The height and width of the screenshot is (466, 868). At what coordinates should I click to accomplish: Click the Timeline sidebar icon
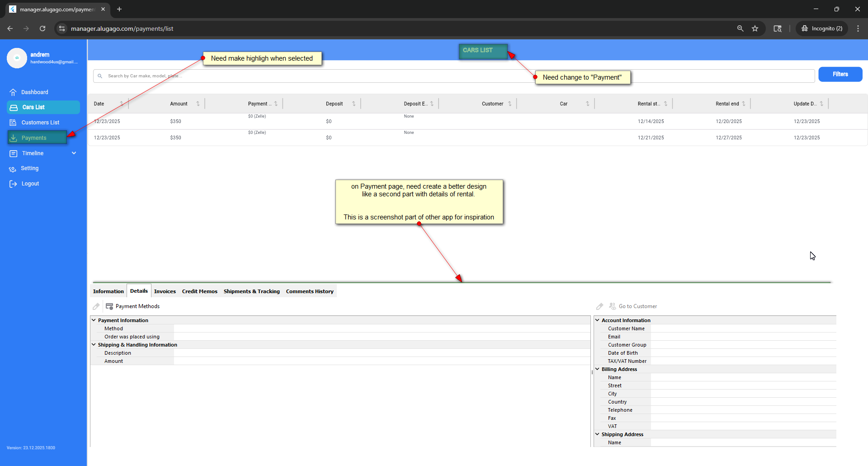pyautogui.click(x=13, y=153)
